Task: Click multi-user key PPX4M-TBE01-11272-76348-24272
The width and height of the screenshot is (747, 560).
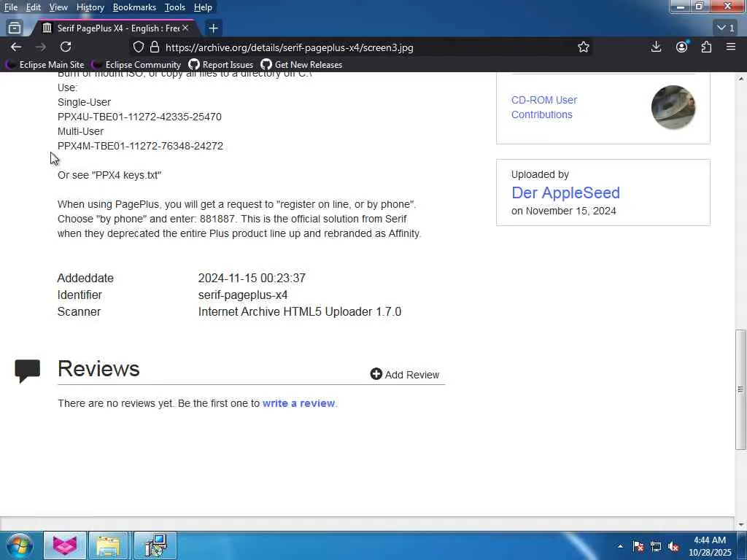Action: point(140,146)
